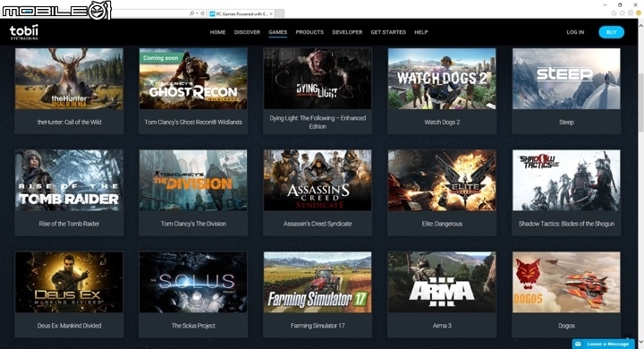Go to the HOME menu item
This screenshot has width=644, height=349.
tap(217, 32)
